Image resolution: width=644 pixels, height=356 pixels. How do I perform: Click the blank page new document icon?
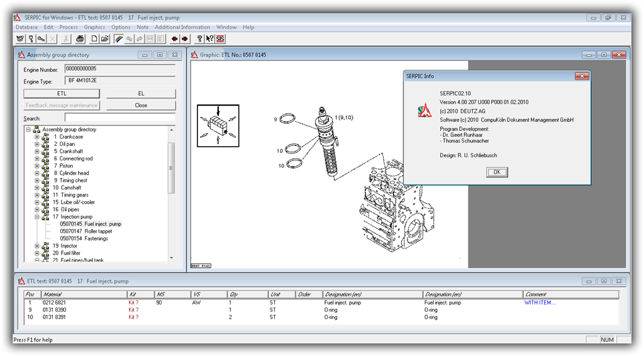pos(94,39)
